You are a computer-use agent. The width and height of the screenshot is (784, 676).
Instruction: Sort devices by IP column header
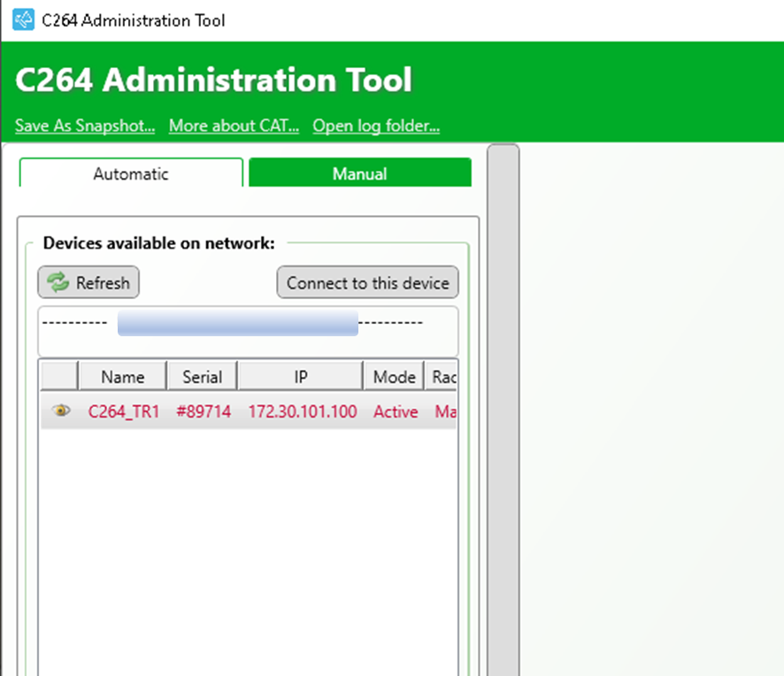301,376
